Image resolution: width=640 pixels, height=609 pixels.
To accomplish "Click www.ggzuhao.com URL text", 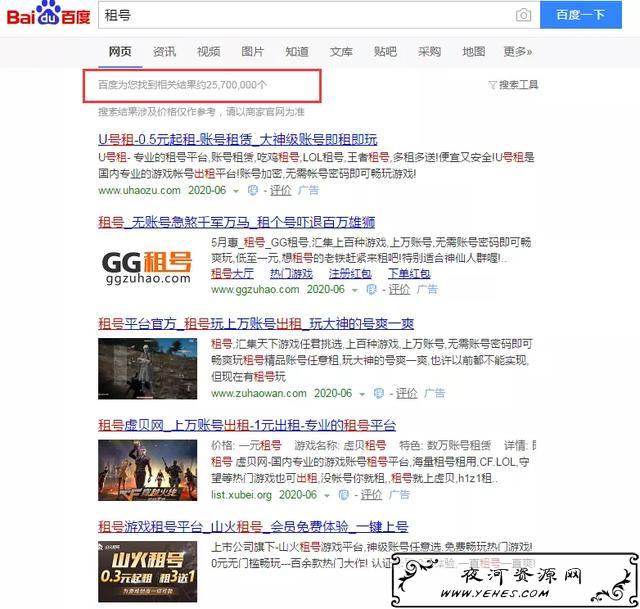I will pos(255,289).
